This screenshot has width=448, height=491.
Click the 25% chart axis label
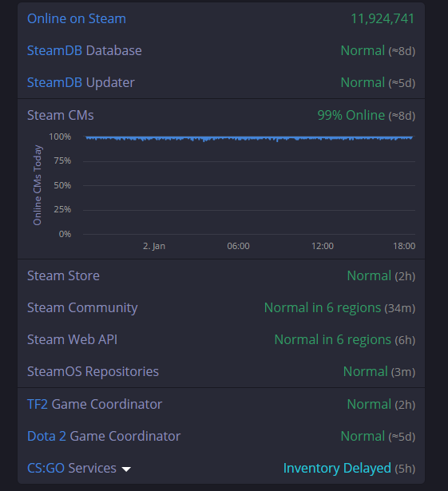62,209
